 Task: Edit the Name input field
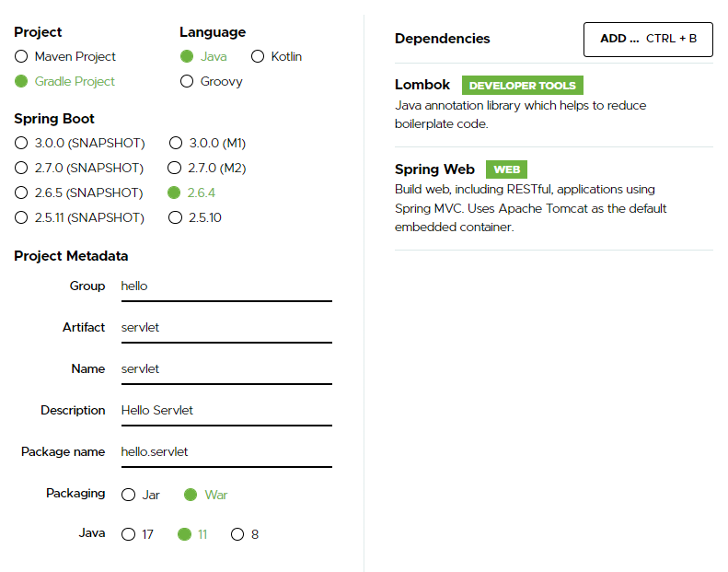(226, 370)
